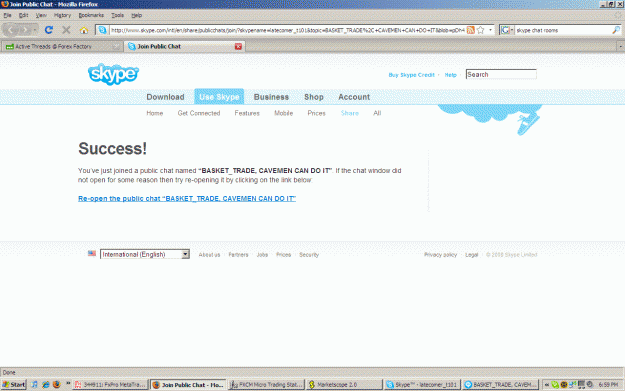Screen dimensions: 625x391
Task: Switch to FXCM Micro Trading Station taskbar button
Action: click(267, 385)
